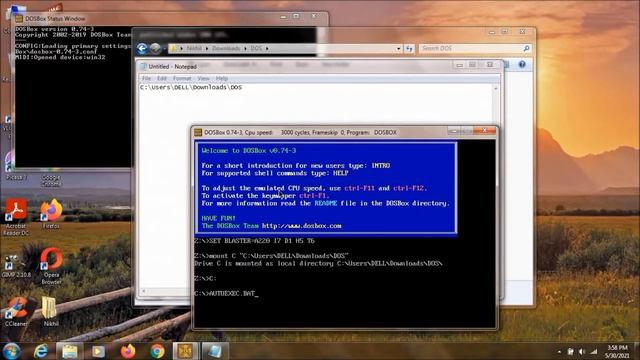The image size is (640, 360).
Task: Open Explorer help question mark icon
Action: coord(522,64)
